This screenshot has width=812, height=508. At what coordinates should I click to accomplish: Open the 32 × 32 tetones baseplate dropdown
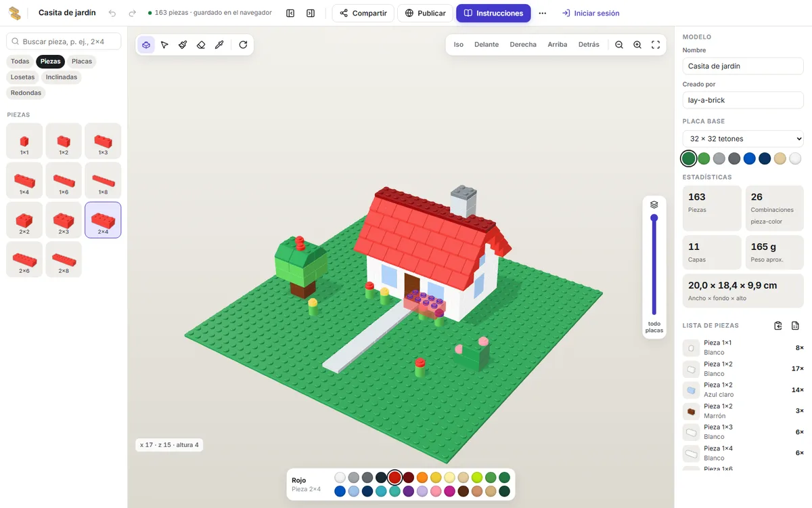pyautogui.click(x=743, y=139)
